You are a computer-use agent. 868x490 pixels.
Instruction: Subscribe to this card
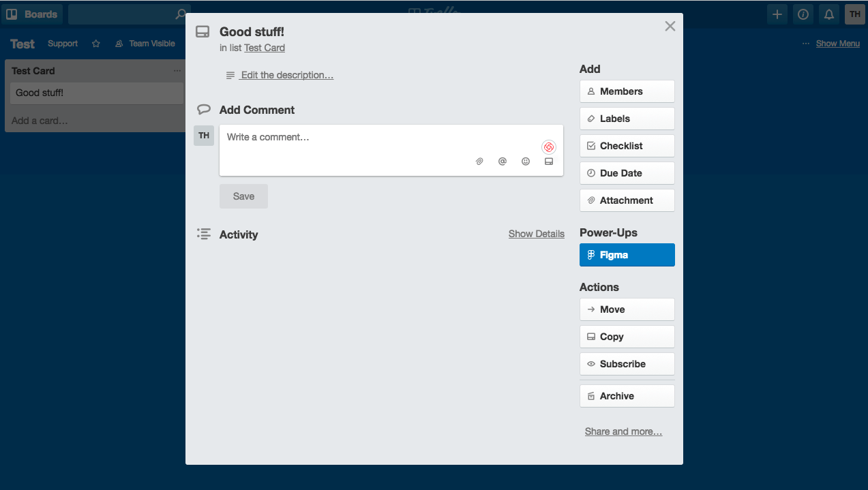pyautogui.click(x=627, y=364)
